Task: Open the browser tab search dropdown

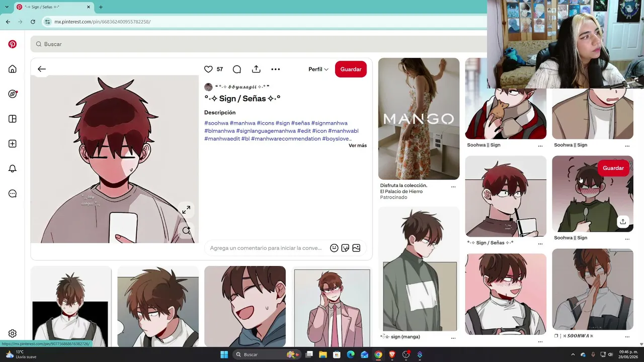Action: click(7, 7)
